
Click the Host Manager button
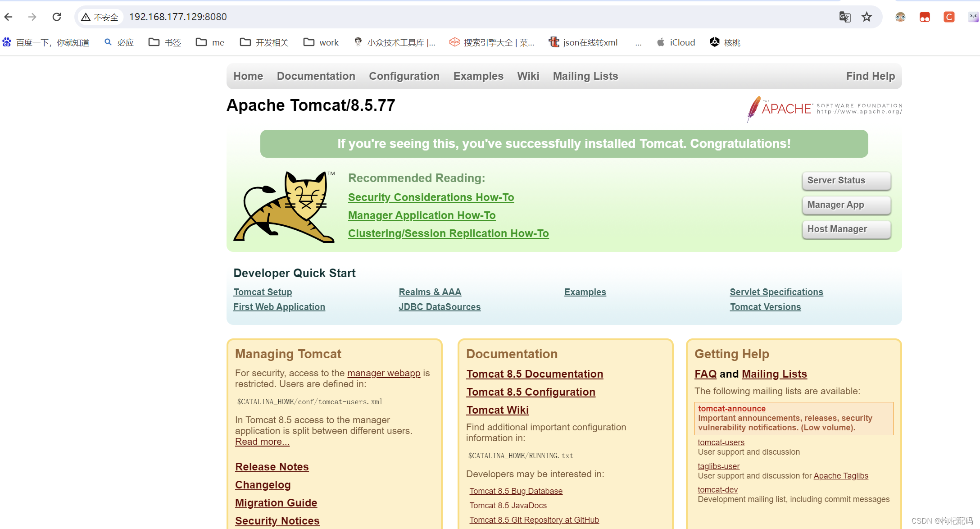(846, 229)
